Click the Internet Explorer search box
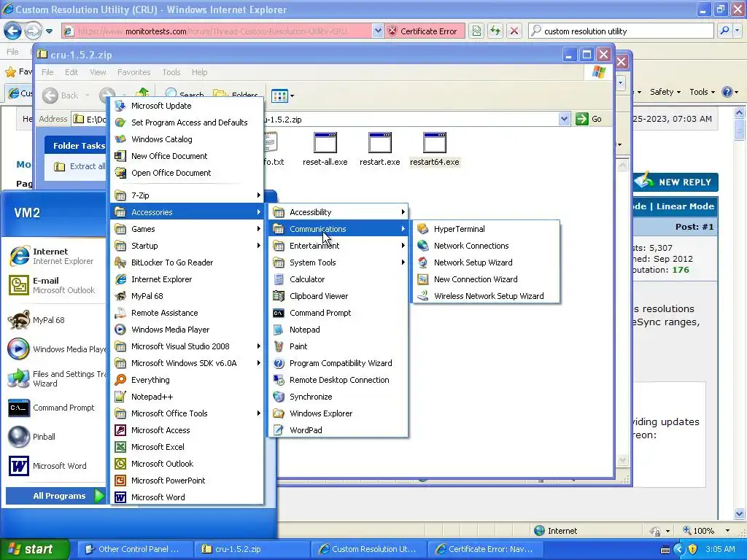This screenshot has height=560, width=747. [x=622, y=31]
